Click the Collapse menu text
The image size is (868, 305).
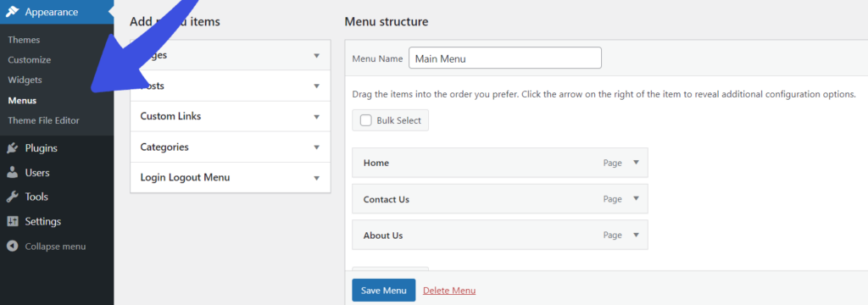(55, 247)
